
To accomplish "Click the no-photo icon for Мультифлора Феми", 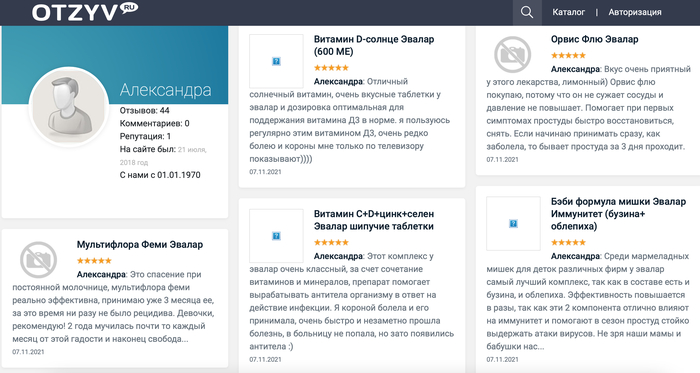I will (38, 260).
